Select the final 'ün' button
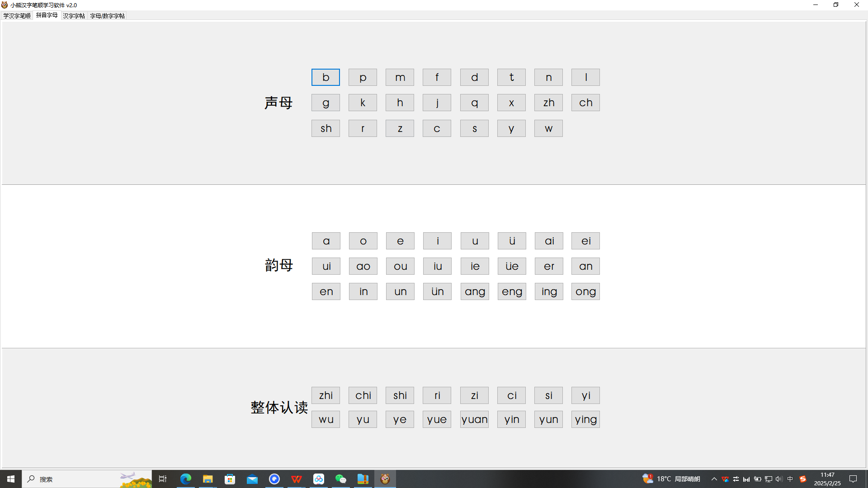 coord(437,291)
